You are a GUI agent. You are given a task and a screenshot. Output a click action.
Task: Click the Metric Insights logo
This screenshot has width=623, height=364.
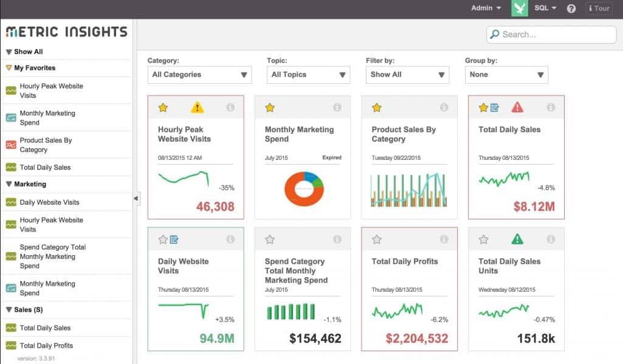tap(67, 31)
